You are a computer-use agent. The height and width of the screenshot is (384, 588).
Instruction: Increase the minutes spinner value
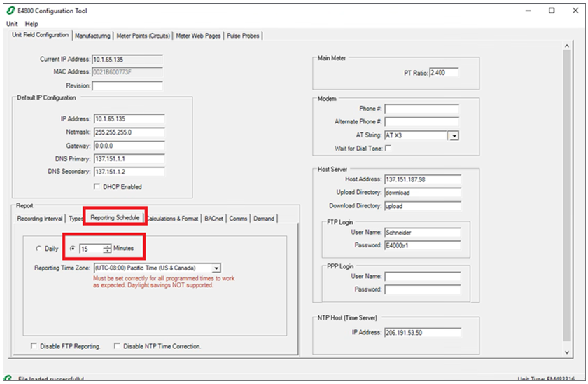pyautogui.click(x=107, y=246)
